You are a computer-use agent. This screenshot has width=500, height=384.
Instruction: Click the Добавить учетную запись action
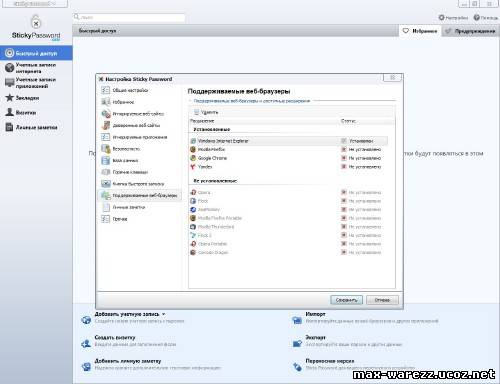[x=127, y=314]
